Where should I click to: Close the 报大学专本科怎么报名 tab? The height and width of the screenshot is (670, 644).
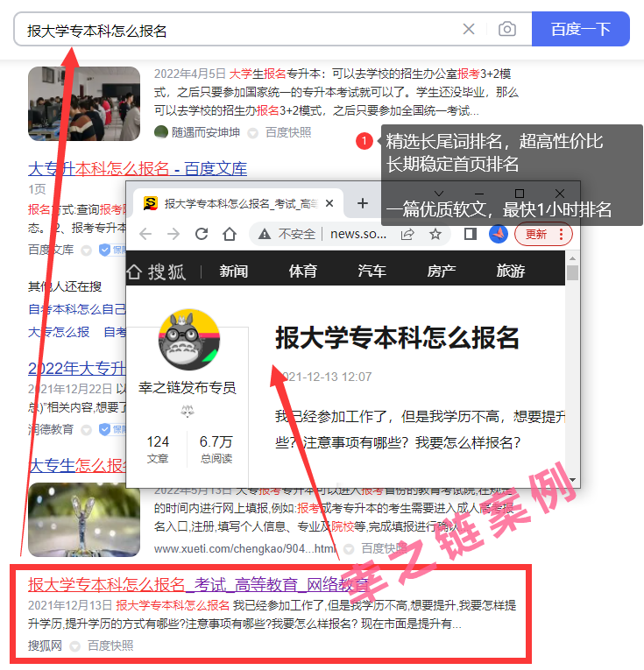(x=329, y=203)
